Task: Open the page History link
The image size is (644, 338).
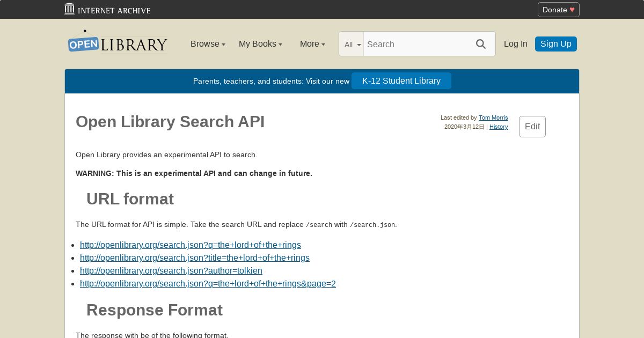Action: [x=499, y=127]
